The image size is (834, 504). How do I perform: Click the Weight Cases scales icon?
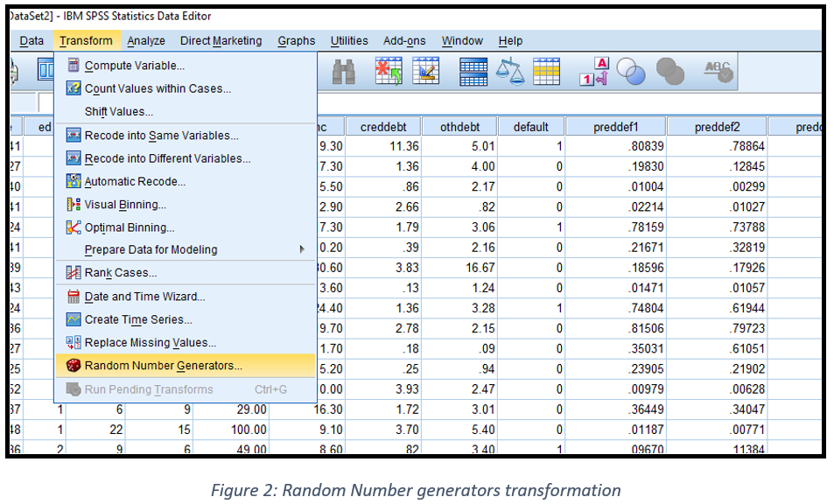pyautogui.click(x=510, y=72)
